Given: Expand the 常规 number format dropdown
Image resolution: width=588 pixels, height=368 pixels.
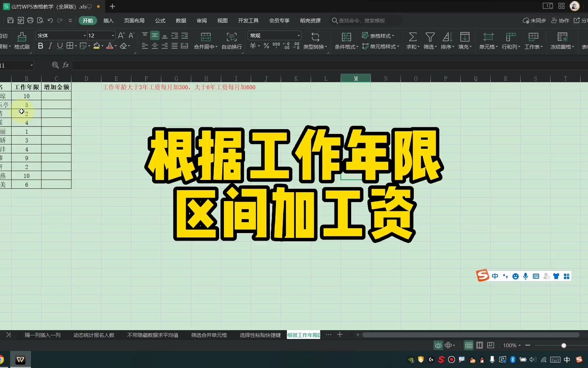Looking at the screenshot, I should click(x=298, y=35).
